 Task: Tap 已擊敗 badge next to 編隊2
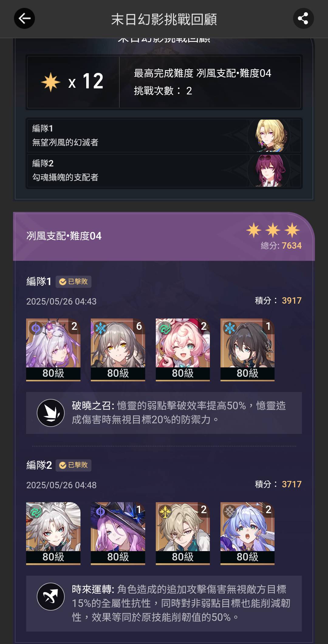click(73, 465)
